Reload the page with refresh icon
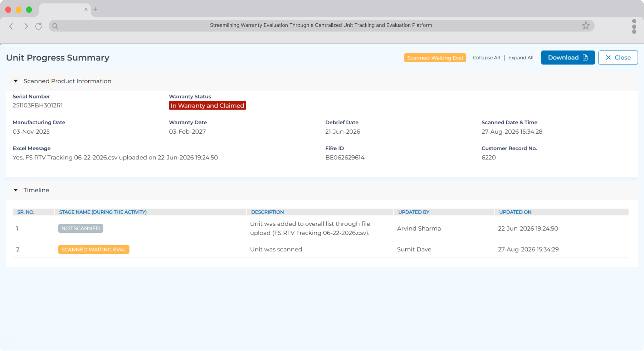 click(39, 26)
